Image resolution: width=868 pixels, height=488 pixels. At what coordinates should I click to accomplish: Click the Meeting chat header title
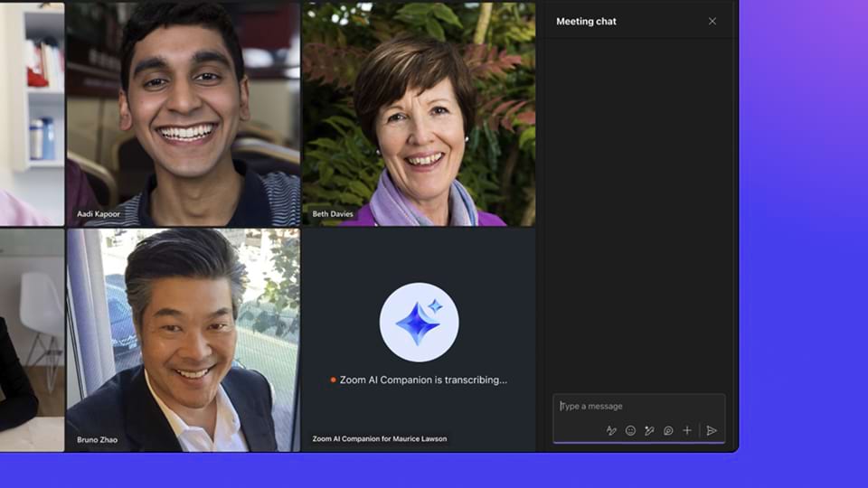coord(586,22)
